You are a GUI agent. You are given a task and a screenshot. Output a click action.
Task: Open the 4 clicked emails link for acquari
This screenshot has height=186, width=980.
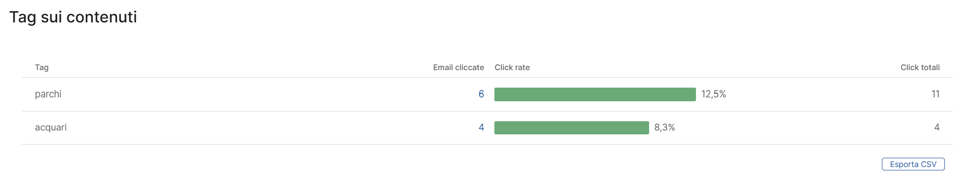(481, 128)
